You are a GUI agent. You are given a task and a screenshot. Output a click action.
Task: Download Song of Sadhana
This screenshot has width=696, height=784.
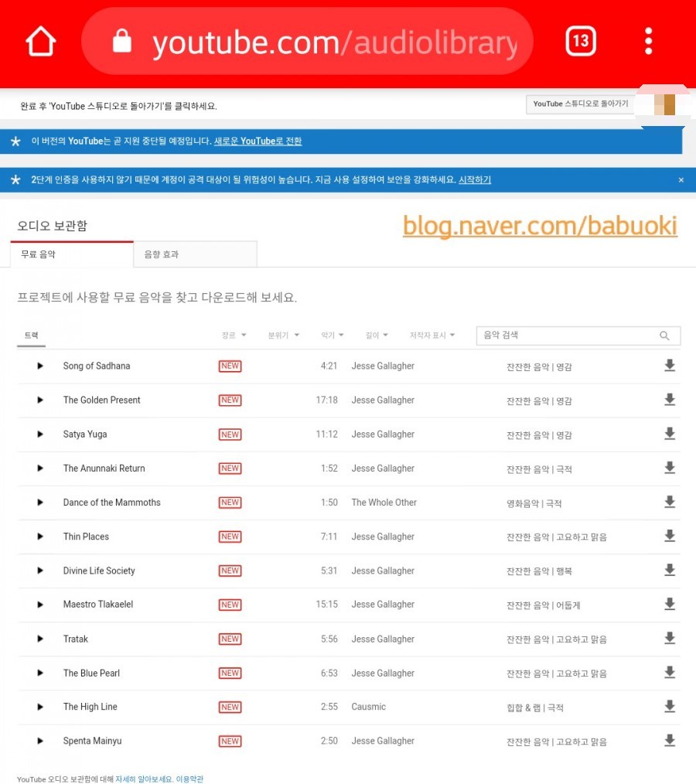670,366
